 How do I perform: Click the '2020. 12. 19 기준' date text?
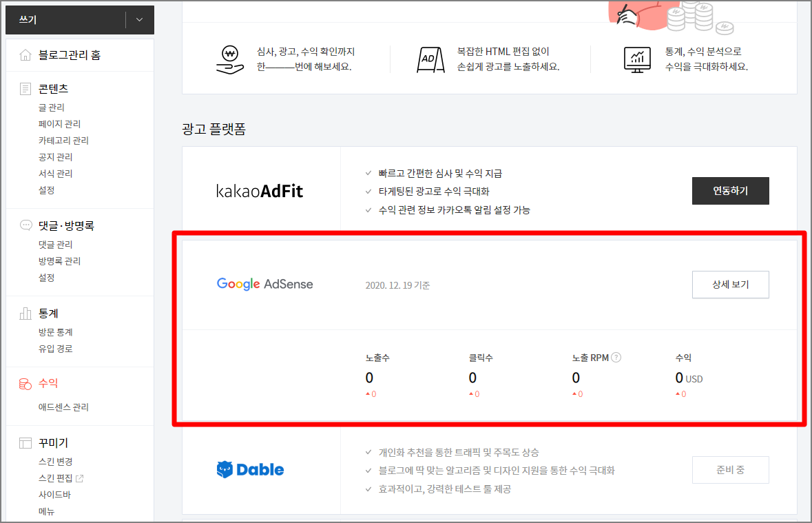[397, 285]
